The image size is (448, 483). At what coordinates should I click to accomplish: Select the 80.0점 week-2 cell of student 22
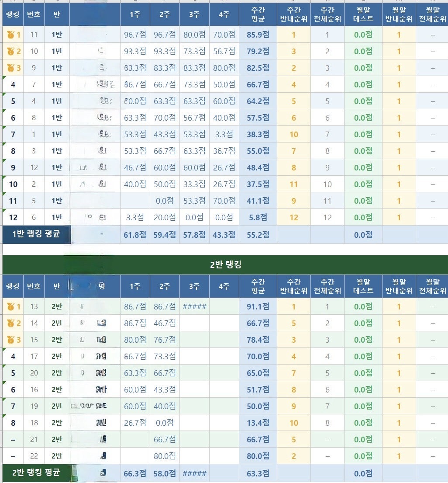(165, 456)
